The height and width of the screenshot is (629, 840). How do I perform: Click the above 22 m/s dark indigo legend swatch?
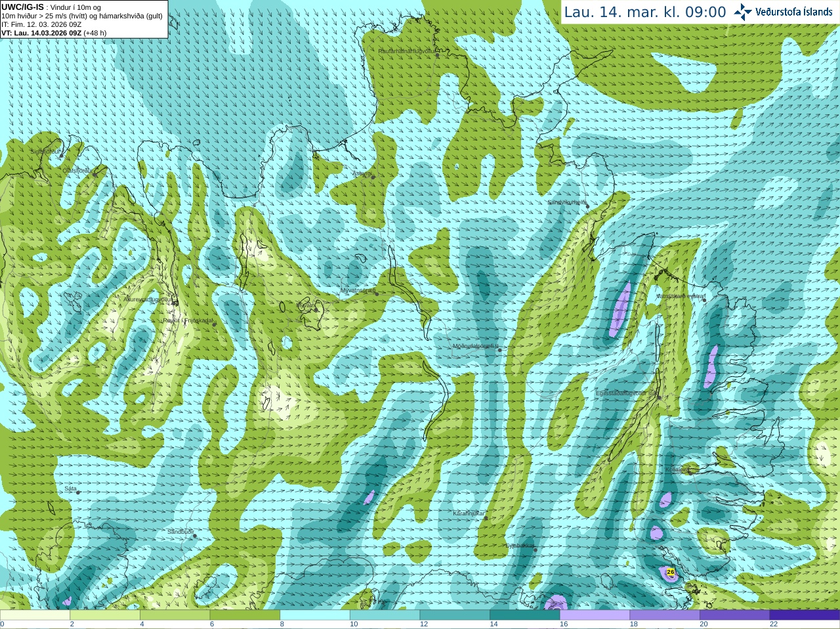(x=805, y=615)
